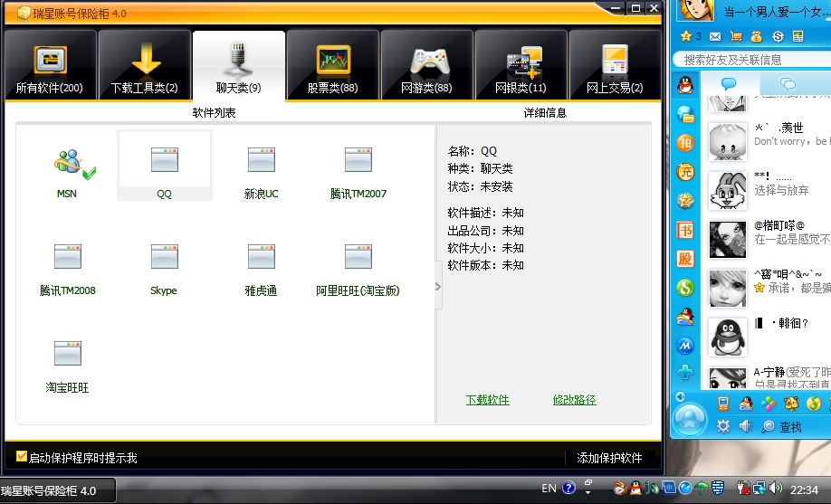
Task: Click QQ user avatar at top
Action: 696,10
